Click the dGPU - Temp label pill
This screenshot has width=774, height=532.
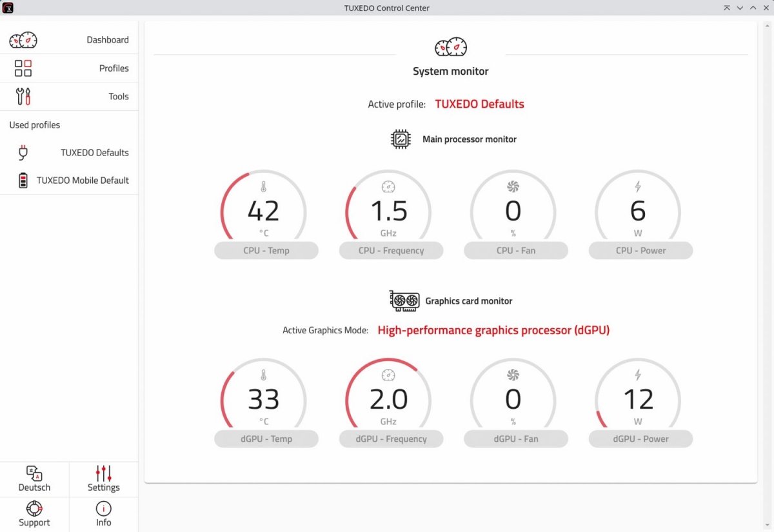266,439
